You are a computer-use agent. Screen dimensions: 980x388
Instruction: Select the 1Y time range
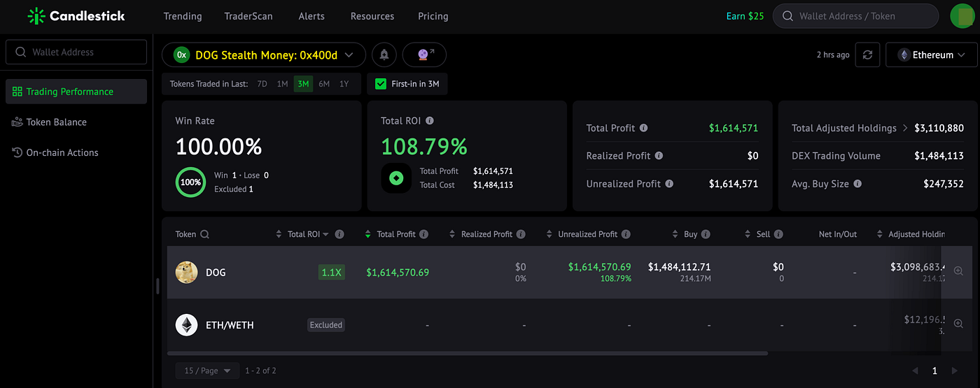point(344,84)
